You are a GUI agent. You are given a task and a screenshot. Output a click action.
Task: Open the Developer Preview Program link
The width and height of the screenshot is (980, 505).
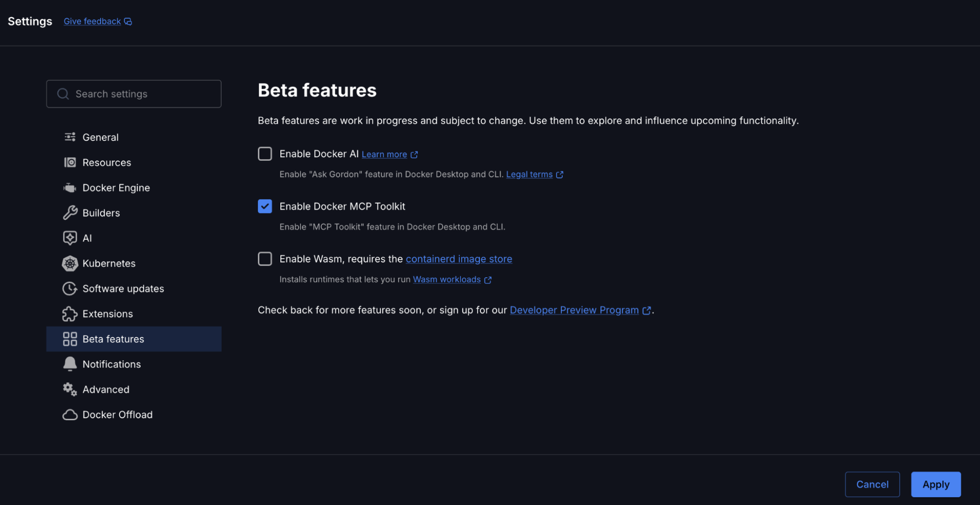point(574,310)
